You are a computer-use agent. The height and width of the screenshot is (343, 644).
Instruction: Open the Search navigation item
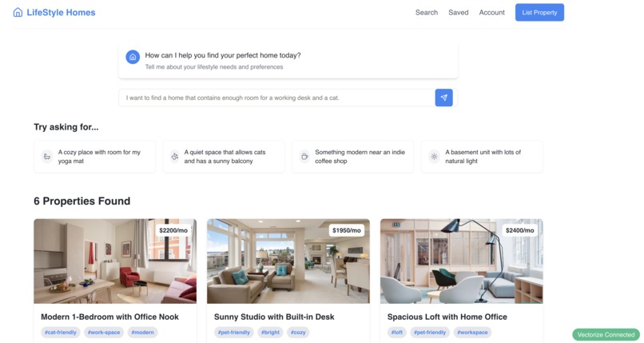[x=427, y=12]
